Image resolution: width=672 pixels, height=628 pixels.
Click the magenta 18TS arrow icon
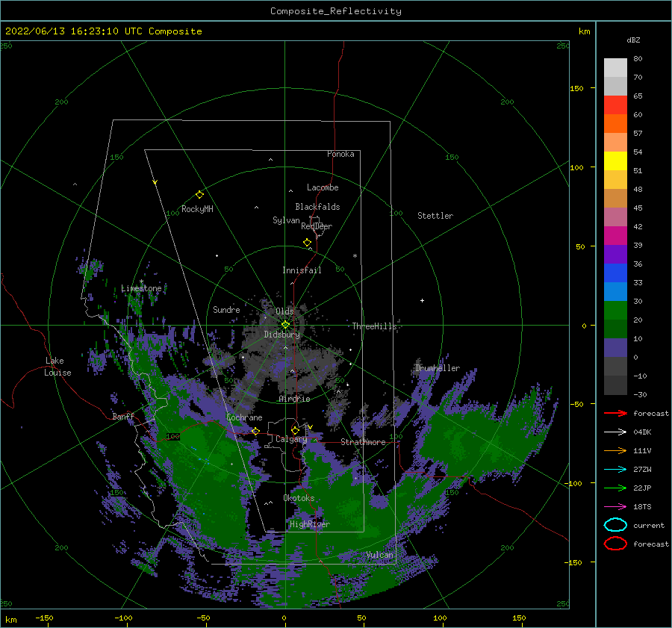click(615, 507)
